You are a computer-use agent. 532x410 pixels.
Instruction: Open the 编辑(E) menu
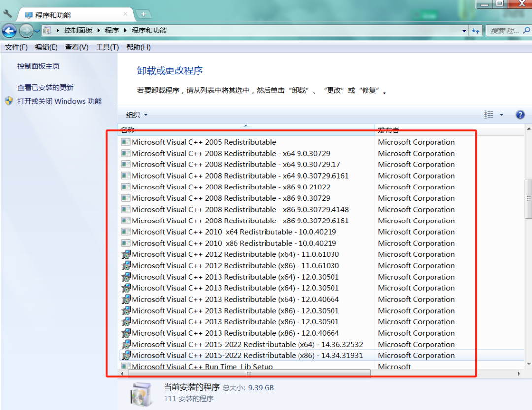(x=46, y=47)
